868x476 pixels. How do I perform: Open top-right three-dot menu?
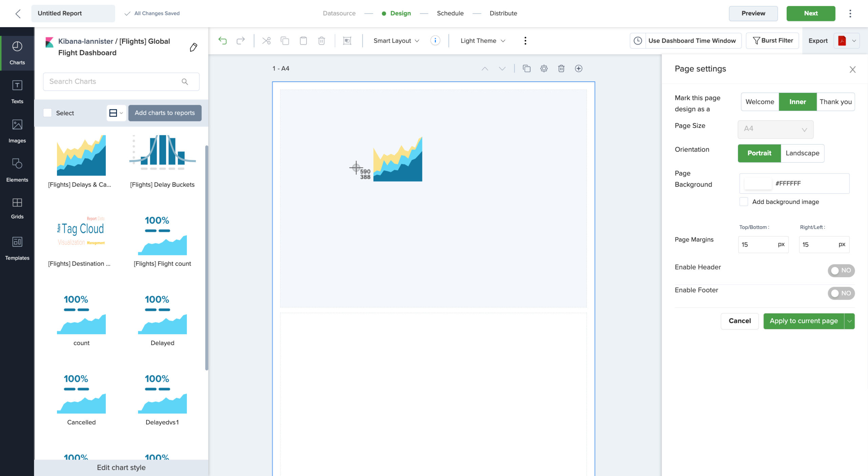point(850,14)
